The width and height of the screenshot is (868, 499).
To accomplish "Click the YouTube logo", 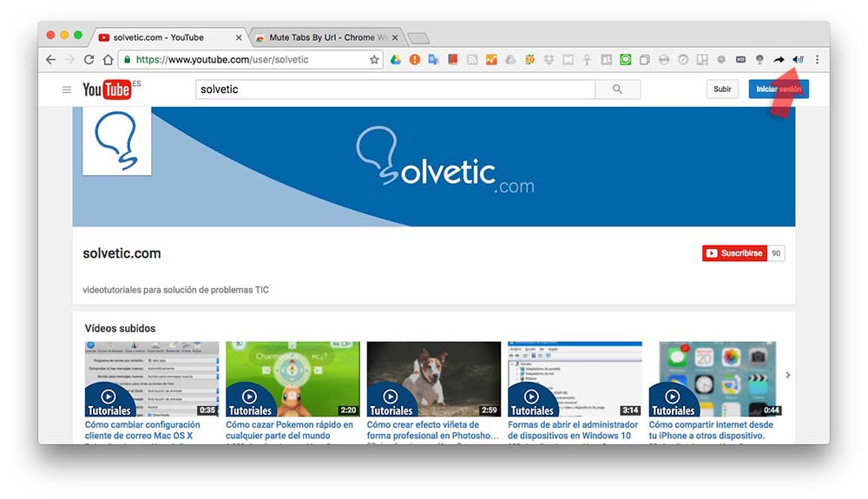I will pyautogui.click(x=107, y=89).
